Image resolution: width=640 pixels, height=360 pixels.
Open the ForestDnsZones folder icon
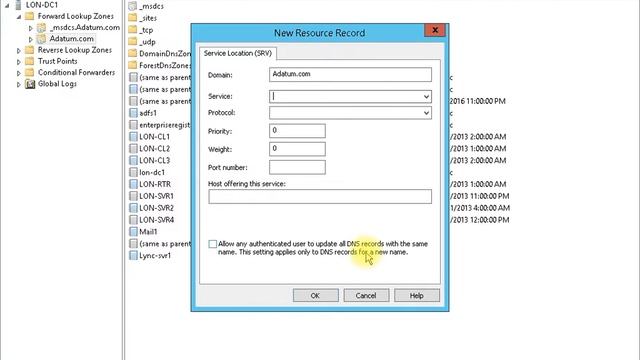[x=133, y=65]
